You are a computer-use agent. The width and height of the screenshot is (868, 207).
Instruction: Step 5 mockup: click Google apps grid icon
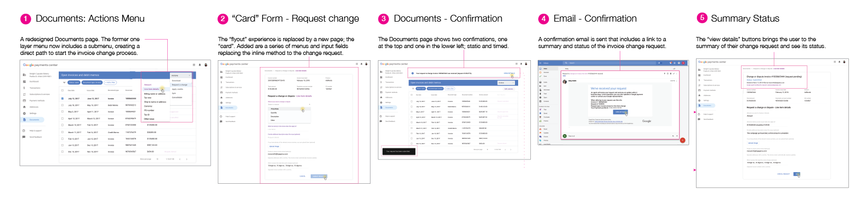[835, 62]
